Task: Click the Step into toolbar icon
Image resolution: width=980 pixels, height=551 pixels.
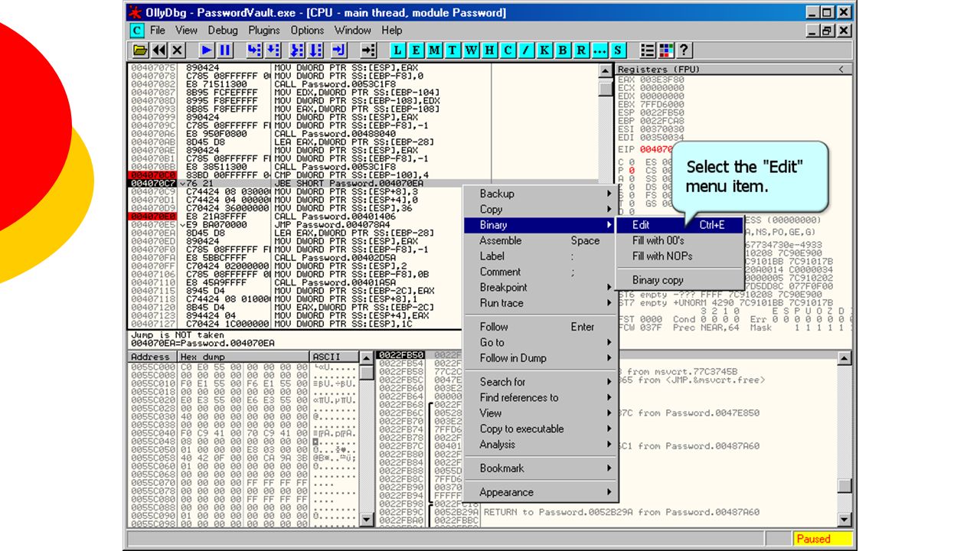Action: 254,51
